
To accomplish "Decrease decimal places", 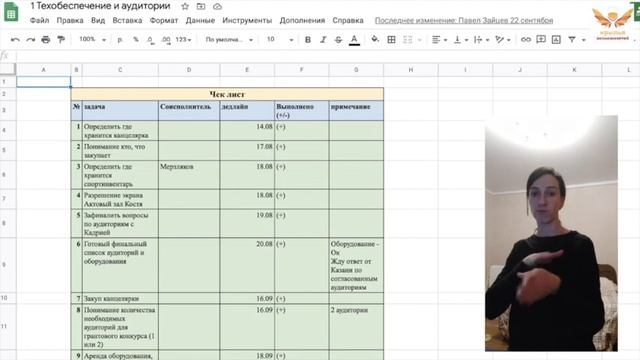I will [x=151, y=40].
